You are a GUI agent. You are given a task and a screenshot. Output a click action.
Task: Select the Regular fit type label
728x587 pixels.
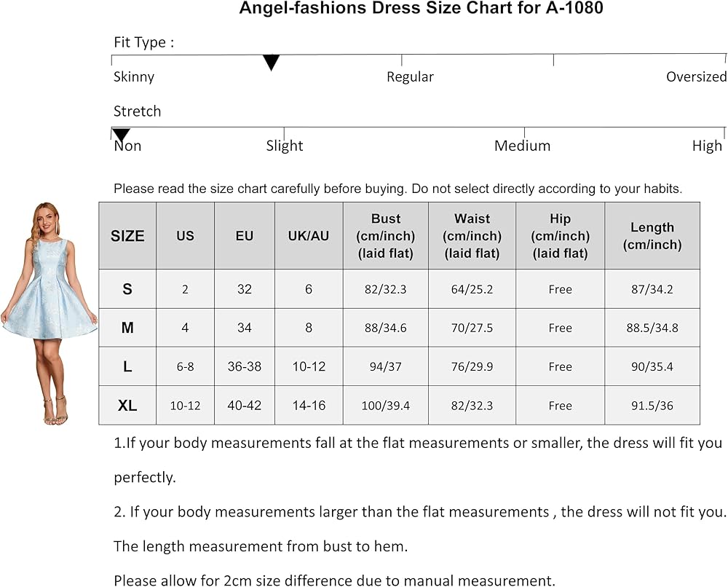[410, 77]
